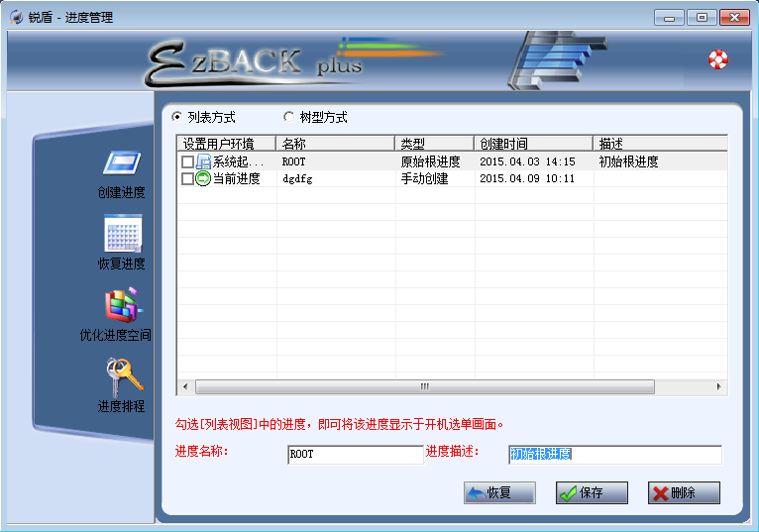This screenshot has height=532, width=759.
Task: Click the 2015.04.03 14:15 time cell
Action: 527,161
